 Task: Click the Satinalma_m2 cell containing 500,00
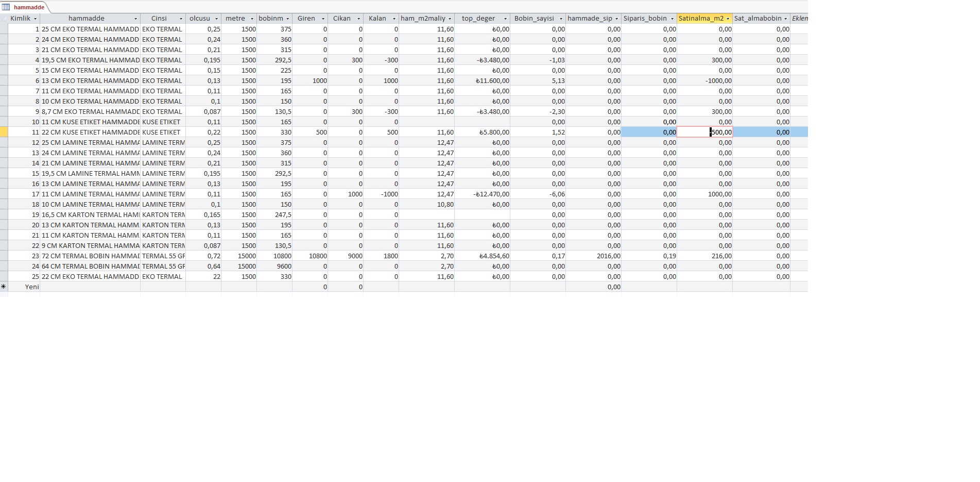[x=704, y=132]
